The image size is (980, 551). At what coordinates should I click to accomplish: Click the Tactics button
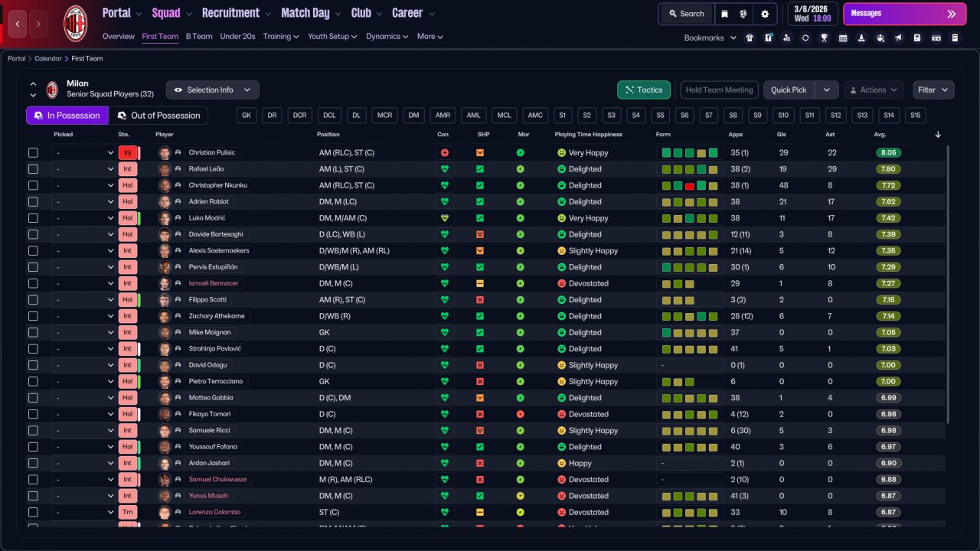point(643,90)
